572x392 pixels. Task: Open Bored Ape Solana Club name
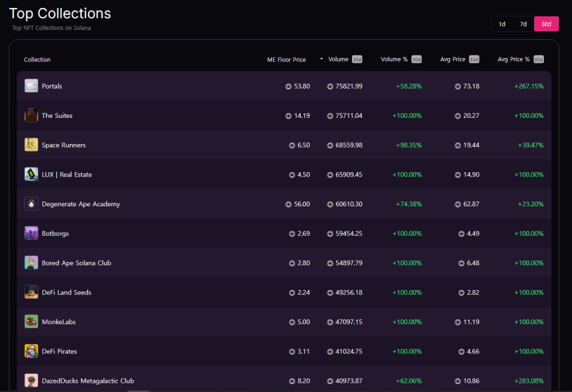click(x=76, y=263)
